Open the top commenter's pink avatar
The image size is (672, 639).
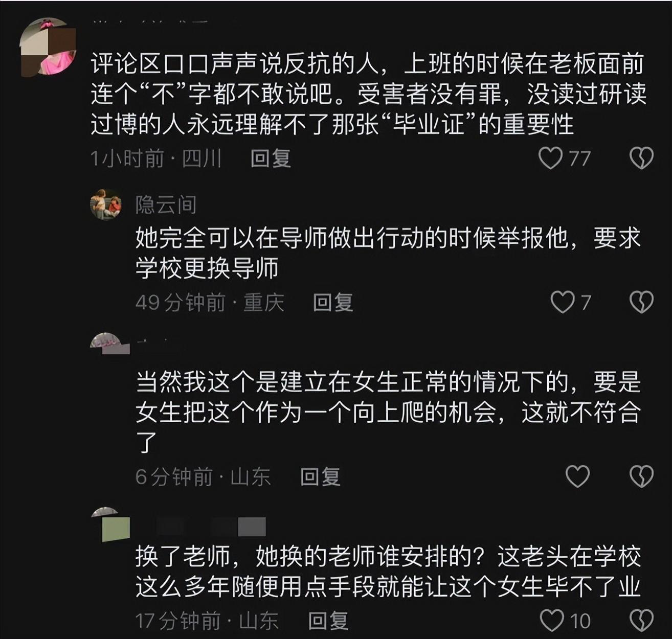click(49, 47)
